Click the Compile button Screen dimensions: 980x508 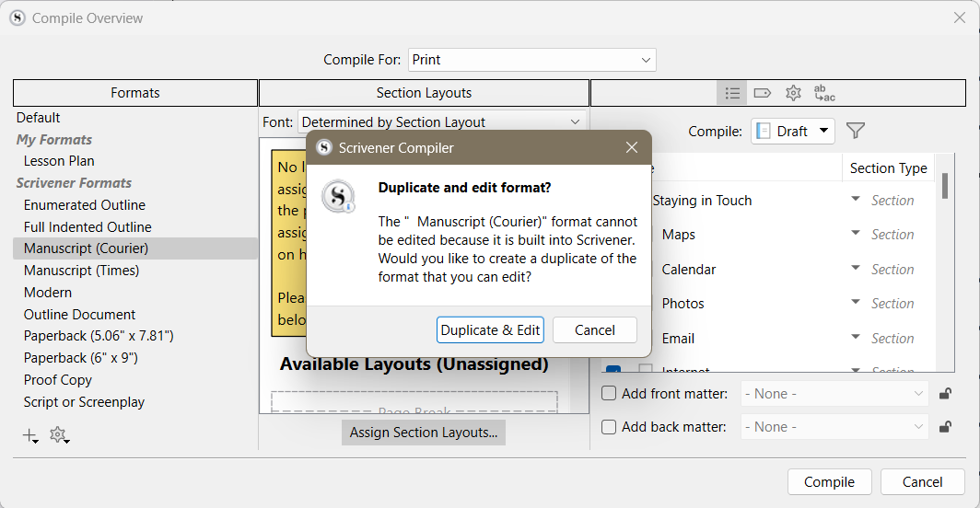tap(829, 481)
